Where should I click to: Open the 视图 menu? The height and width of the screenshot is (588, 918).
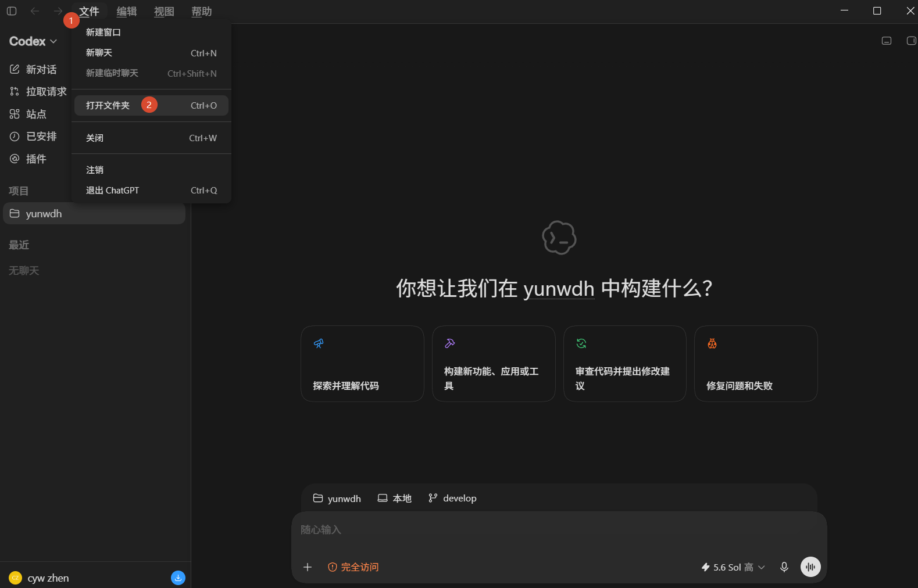coord(164,11)
